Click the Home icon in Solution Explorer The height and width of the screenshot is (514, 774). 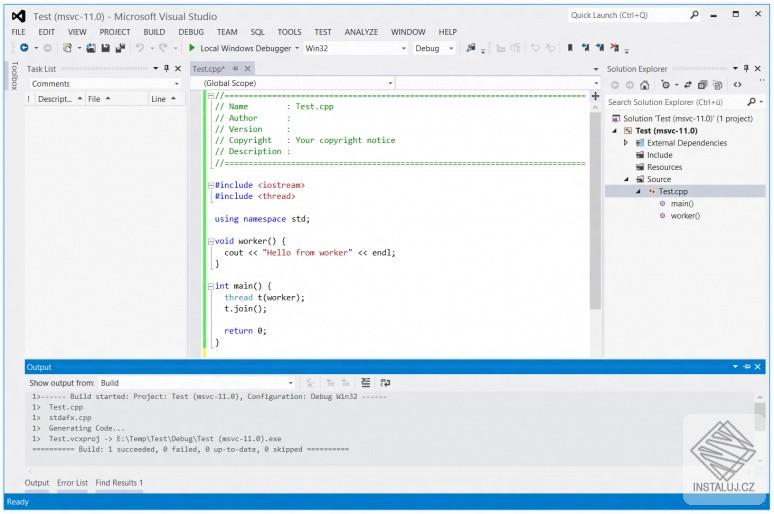tap(645, 85)
